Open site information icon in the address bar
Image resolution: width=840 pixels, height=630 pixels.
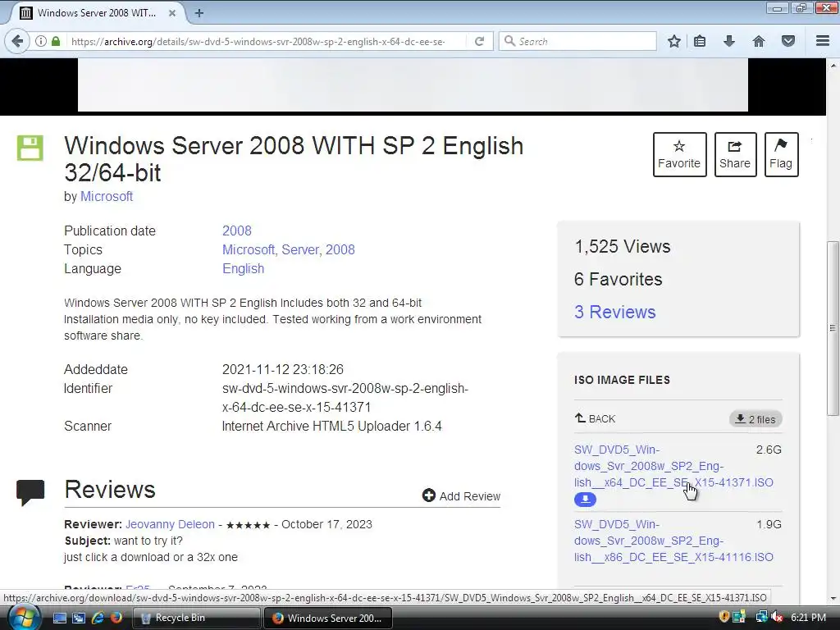41,41
